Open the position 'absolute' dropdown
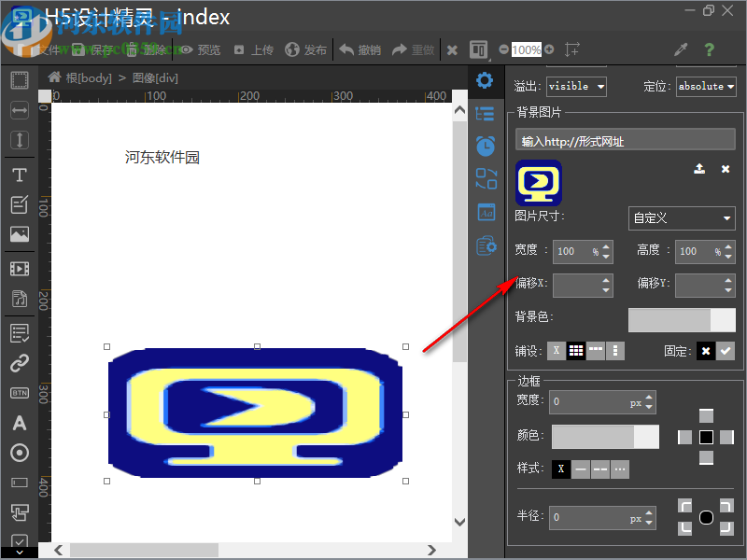747x560 pixels. click(x=706, y=87)
